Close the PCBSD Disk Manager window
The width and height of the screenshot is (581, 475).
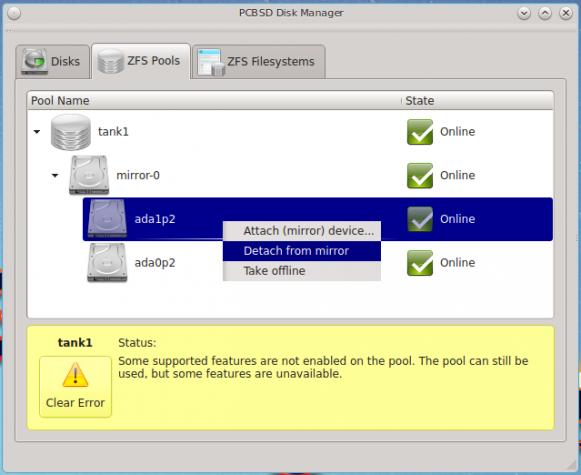click(x=566, y=14)
